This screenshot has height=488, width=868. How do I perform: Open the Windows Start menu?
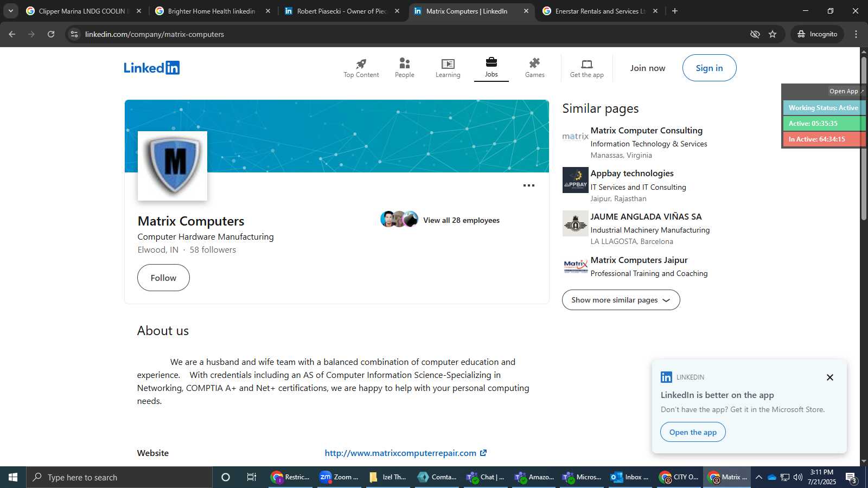pos(13,477)
